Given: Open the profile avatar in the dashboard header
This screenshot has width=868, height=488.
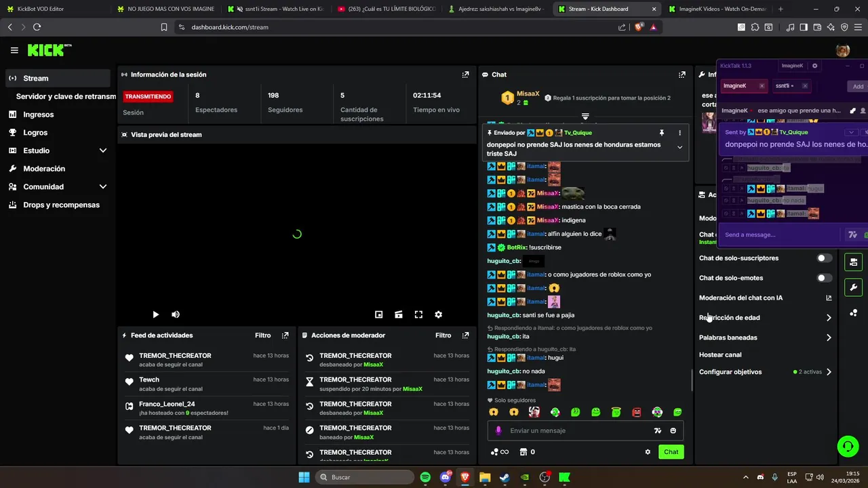Looking at the screenshot, I should click(x=843, y=50).
